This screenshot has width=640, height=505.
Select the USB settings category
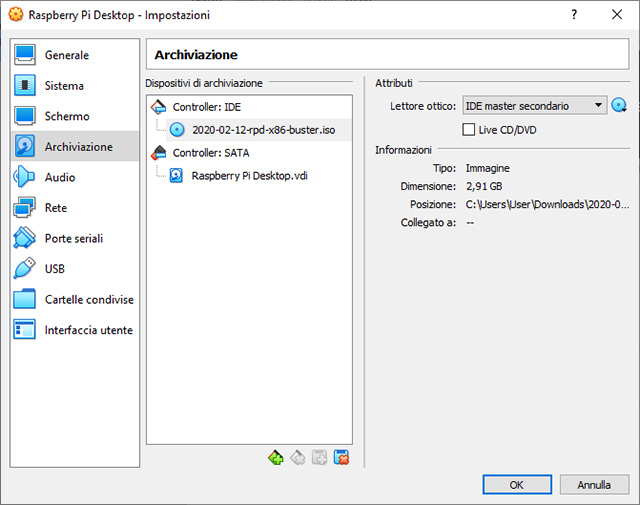click(55, 269)
